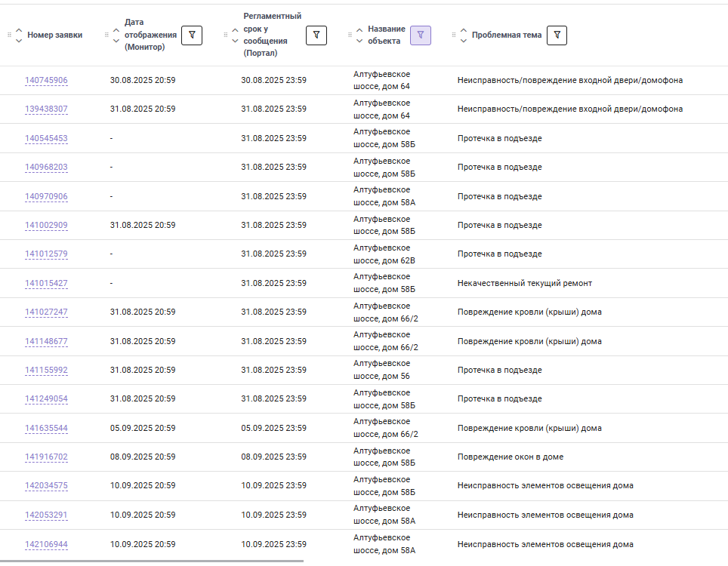Open filter for Дата отображения (Монитор) column
728x566 pixels.
[x=192, y=35]
